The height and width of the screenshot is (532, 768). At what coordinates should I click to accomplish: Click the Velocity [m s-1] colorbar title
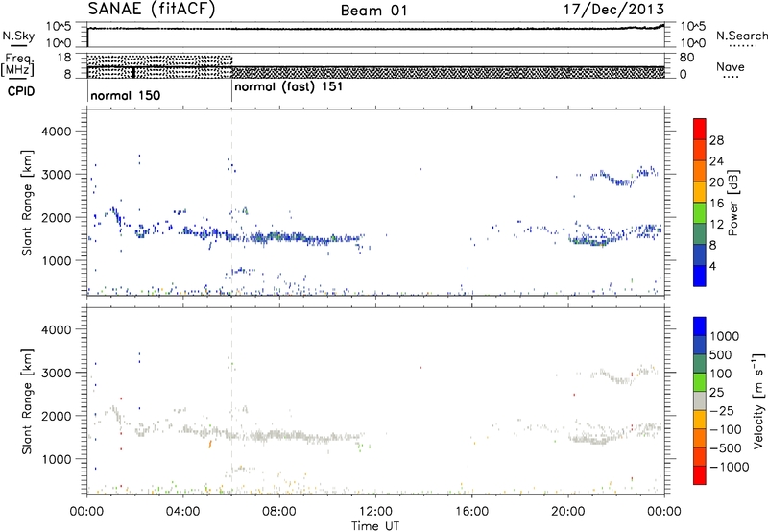(758, 400)
